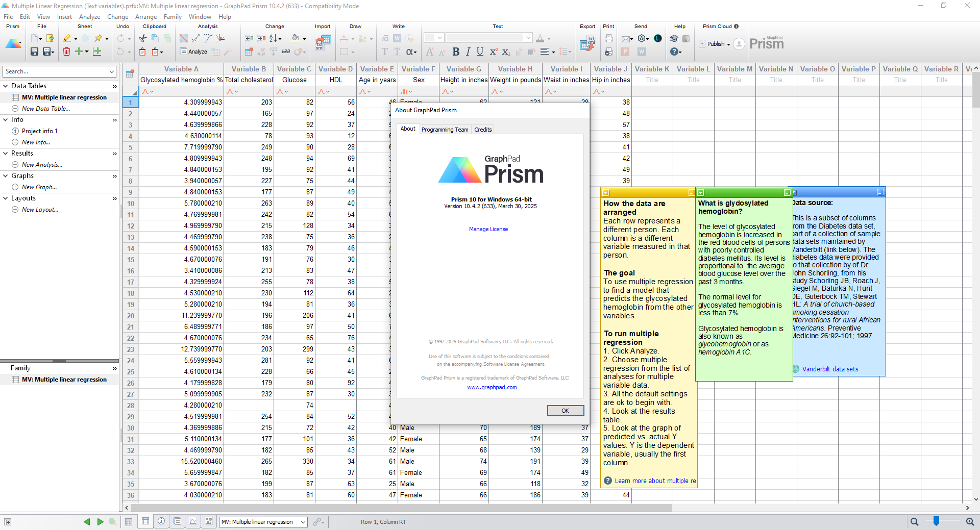Open the navigator Search dropdown
The image size is (980, 530).
click(x=112, y=71)
